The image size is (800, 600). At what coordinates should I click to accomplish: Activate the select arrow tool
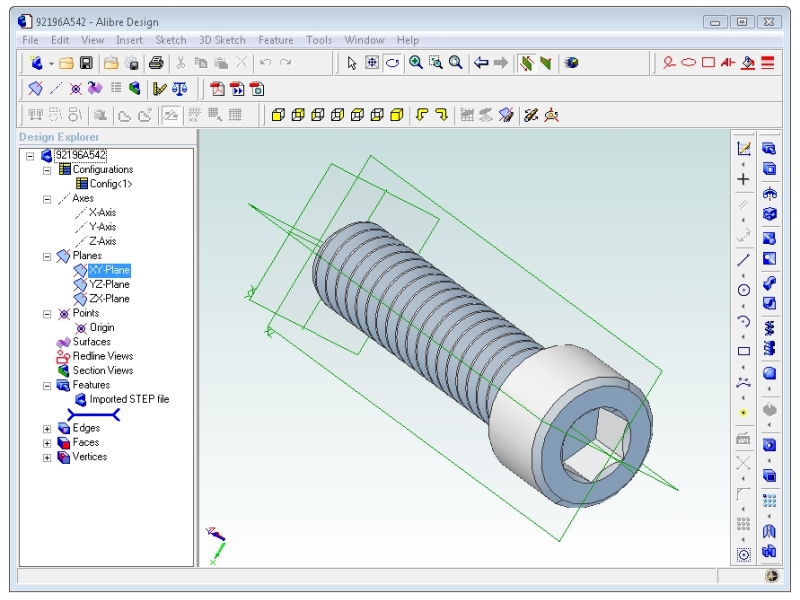(352, 63)
